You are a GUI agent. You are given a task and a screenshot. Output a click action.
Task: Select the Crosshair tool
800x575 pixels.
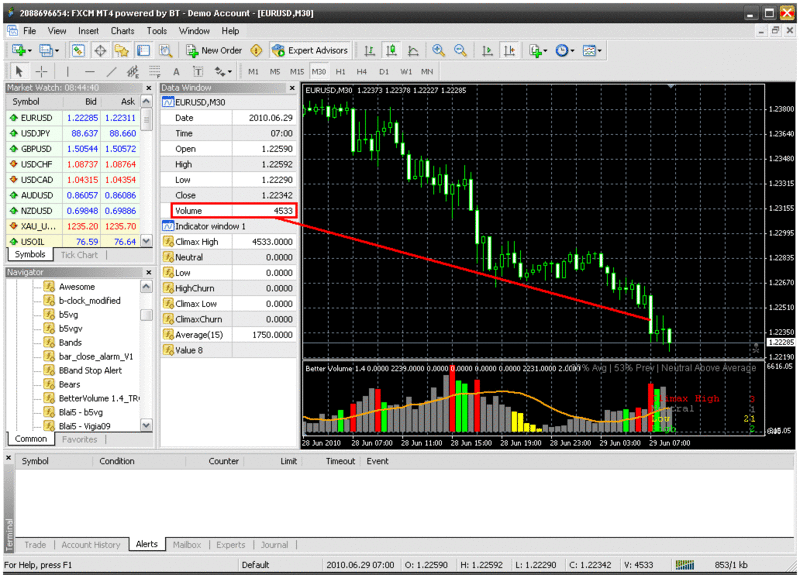[x=41, y=71]
